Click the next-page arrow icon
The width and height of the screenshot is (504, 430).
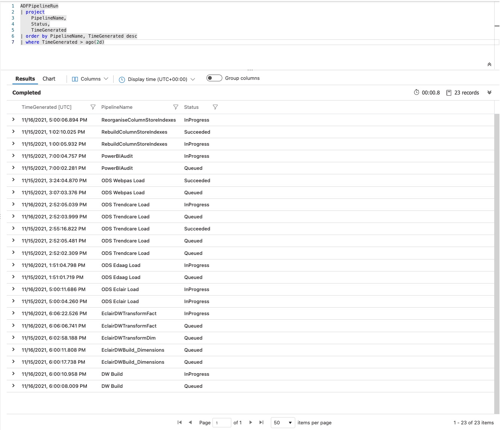[250, 422]
